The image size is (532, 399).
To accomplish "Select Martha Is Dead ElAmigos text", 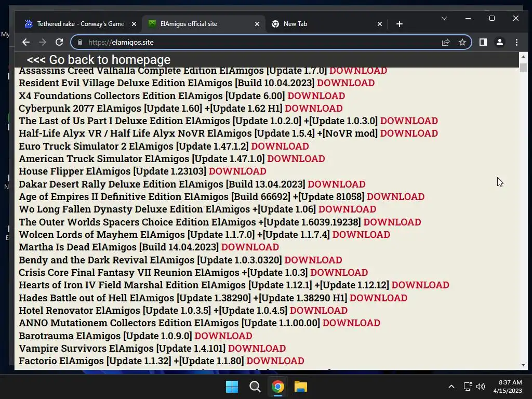I will [78, 247].
